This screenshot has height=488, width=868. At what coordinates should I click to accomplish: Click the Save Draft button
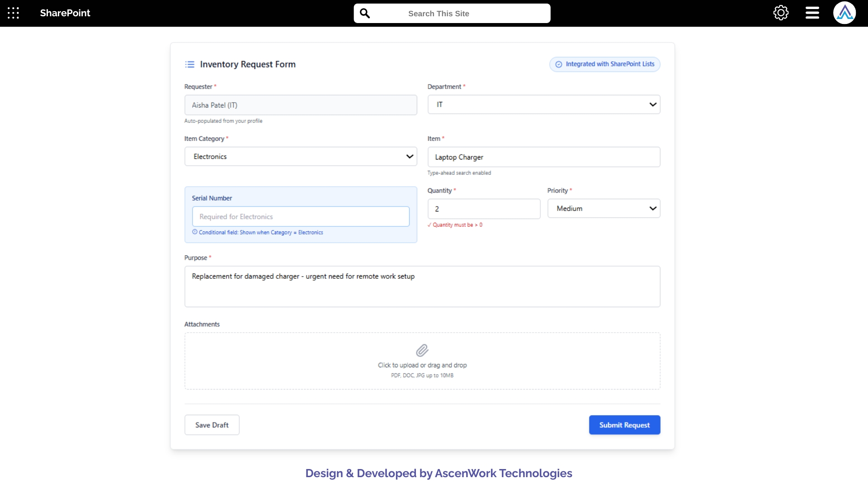coord(212,425)
